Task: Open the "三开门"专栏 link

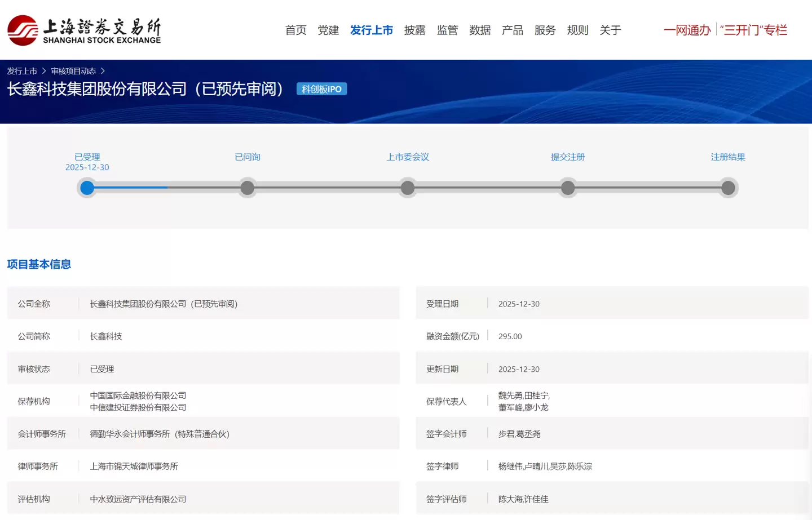Action: (x=754, y=30)
